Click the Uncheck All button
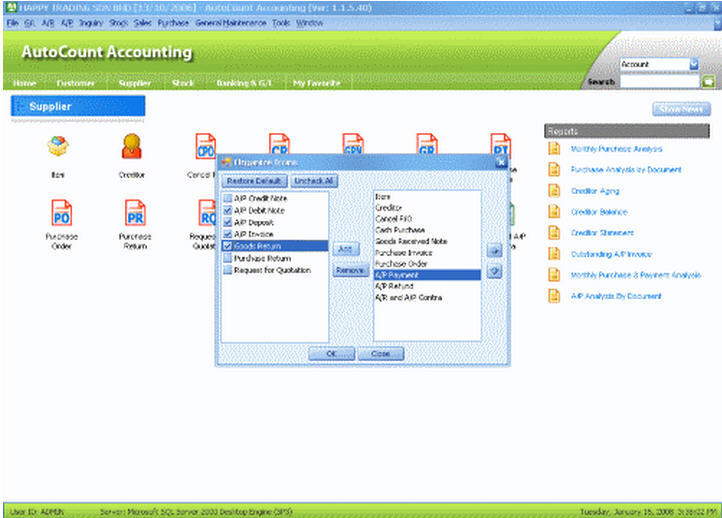The image size is (722, 518). point(314,181)
